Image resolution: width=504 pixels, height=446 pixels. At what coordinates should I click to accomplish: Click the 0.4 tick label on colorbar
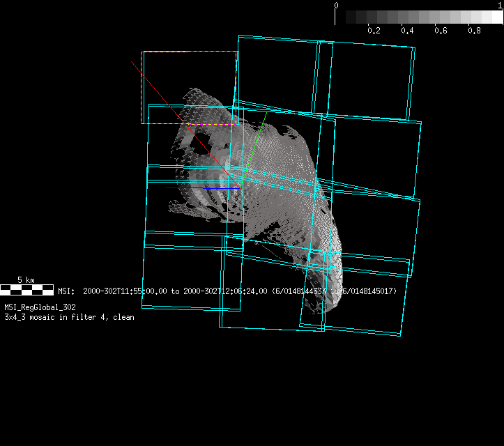pyautogui.click(x=407, y=31)
